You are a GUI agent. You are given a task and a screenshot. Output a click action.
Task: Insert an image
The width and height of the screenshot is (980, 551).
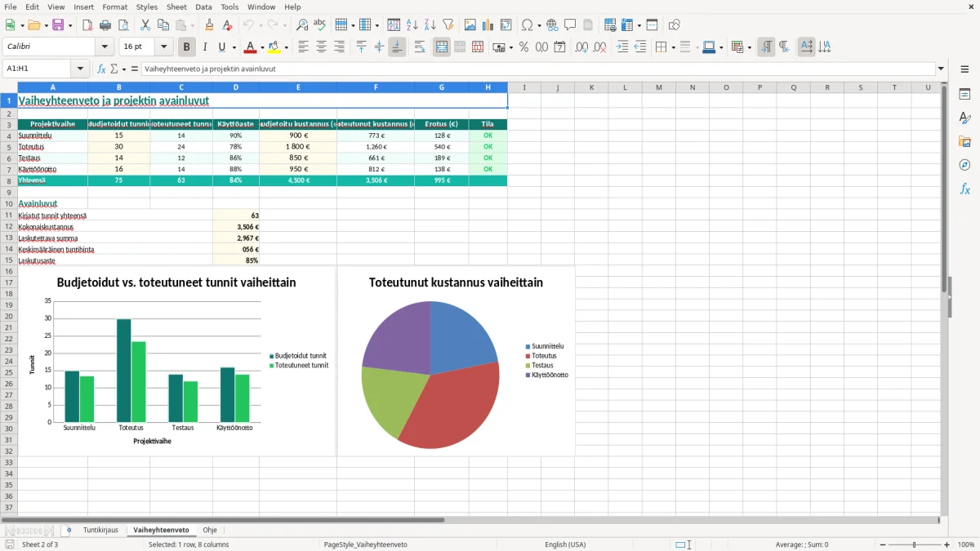coord(470,25)
